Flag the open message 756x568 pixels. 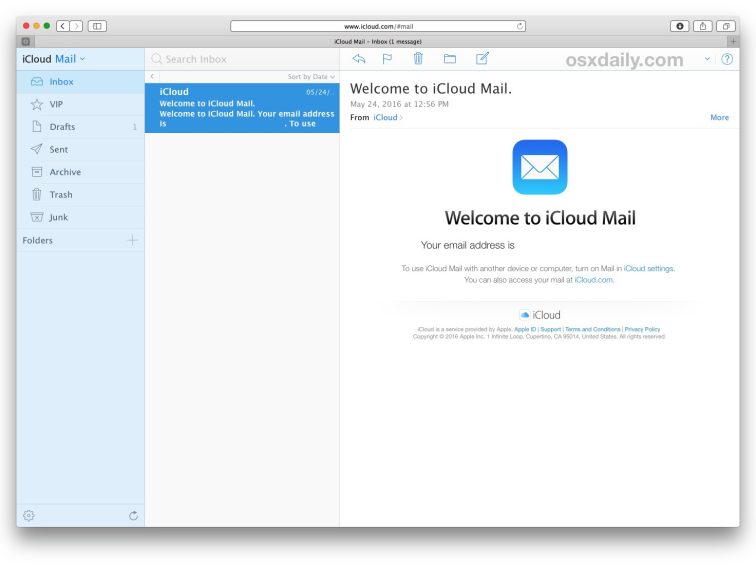(x=387, y=59)
